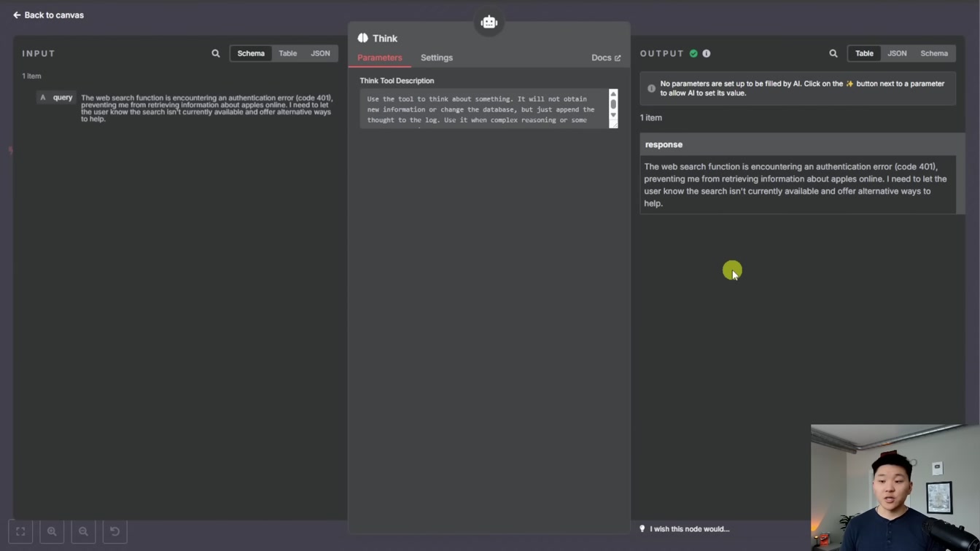The image size is (980, 551).
Task: Click the lightbulb icon at the bottom
Action: tap(642, 529)
